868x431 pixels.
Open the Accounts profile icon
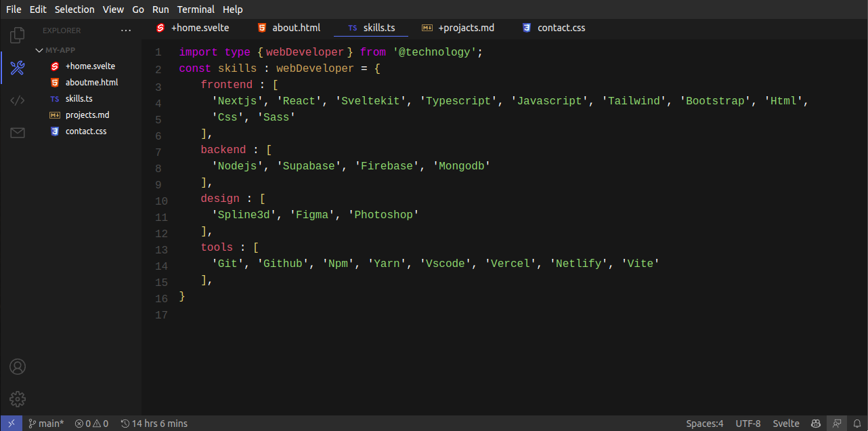pyautogui.click(x=18, y=367)
